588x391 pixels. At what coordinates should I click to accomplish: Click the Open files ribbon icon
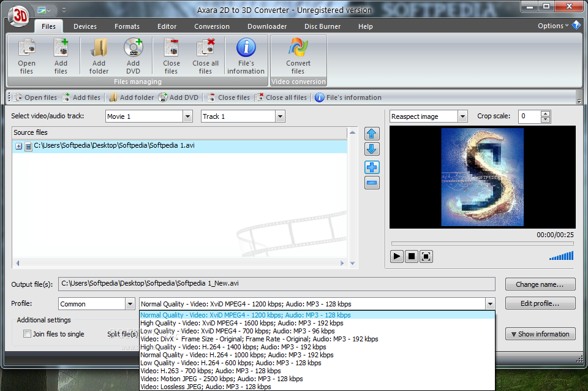tap(26, 56)
